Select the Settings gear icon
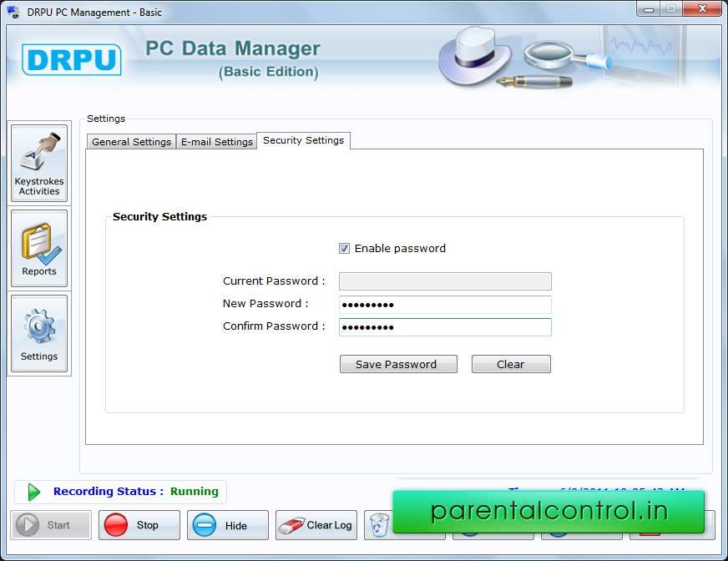 [39, 334]
